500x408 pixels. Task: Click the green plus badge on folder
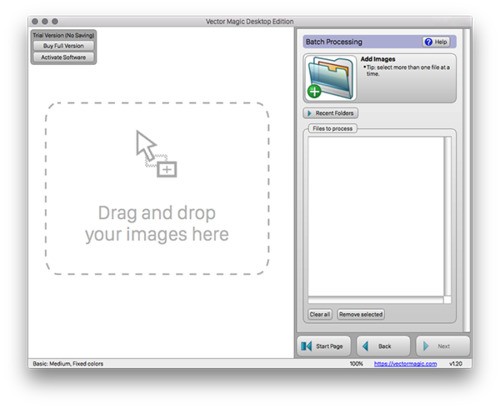(314, 91)
